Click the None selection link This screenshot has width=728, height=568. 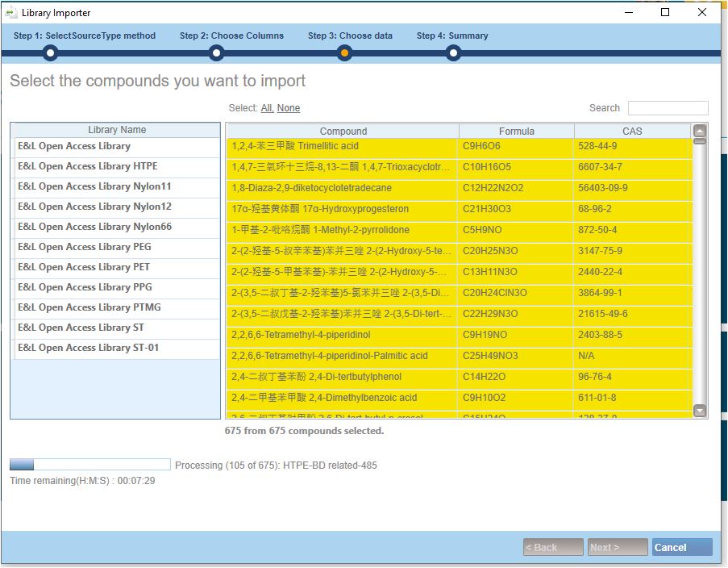pyautogui.click(x=289, y=108)
